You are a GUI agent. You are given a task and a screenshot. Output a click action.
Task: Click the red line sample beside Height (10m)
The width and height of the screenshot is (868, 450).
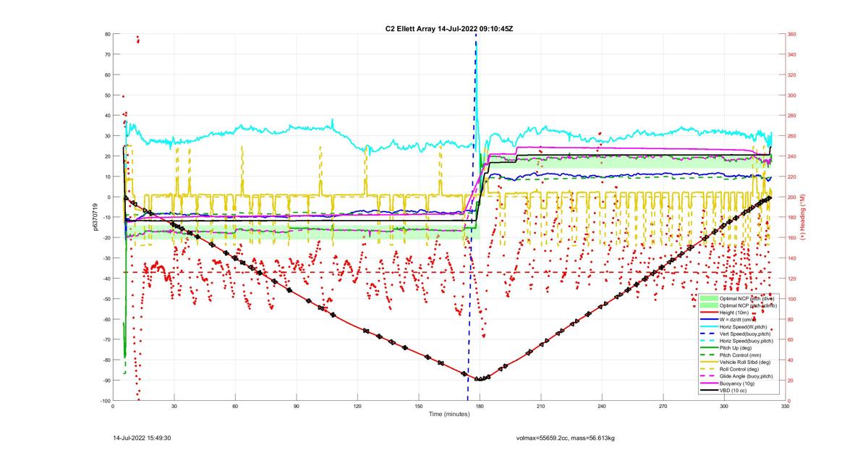(709, 313)
